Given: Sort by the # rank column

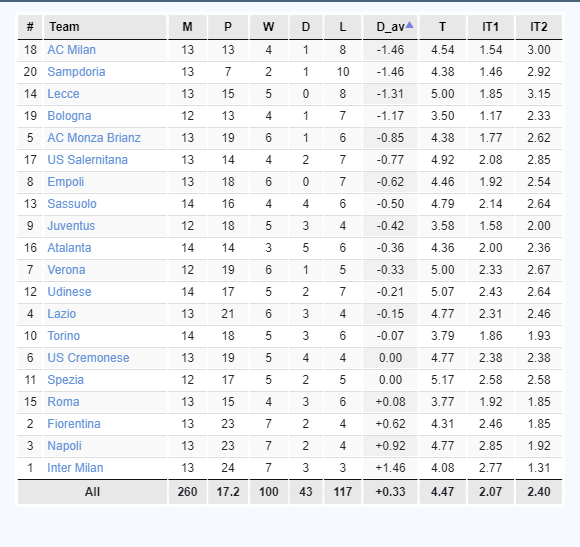Looking at the screenshot, I should click(x=30, y=27).
